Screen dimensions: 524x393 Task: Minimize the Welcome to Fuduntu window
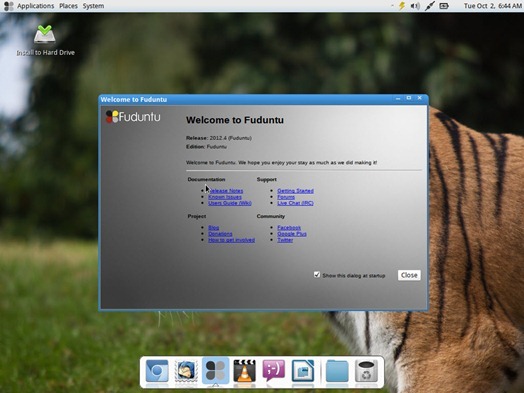coord(398,98)
